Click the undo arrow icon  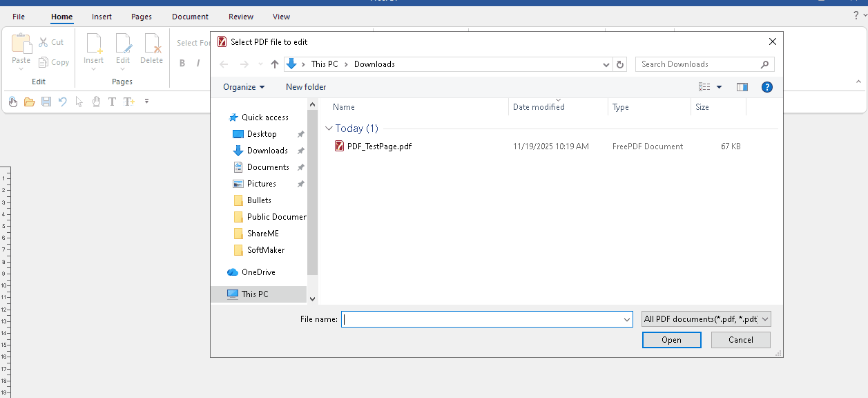(x=63, y=102)
